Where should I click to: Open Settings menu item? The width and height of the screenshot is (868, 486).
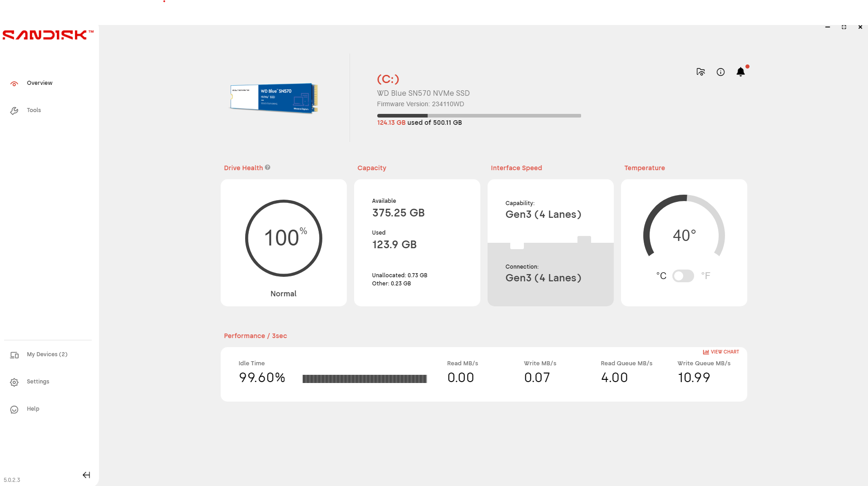(38, 382)
